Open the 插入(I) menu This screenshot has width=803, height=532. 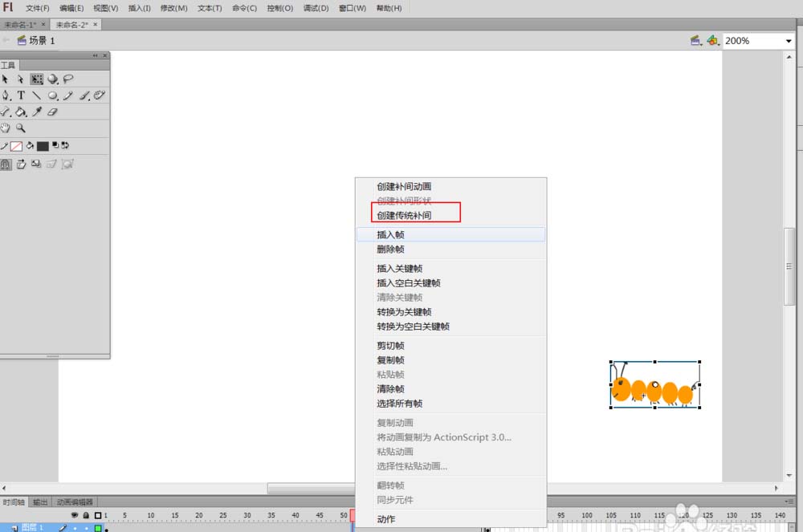coord(139,8)
